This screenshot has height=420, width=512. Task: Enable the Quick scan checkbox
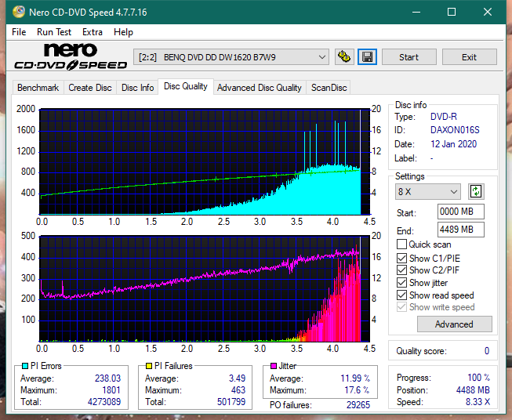[x=402, y=244]
